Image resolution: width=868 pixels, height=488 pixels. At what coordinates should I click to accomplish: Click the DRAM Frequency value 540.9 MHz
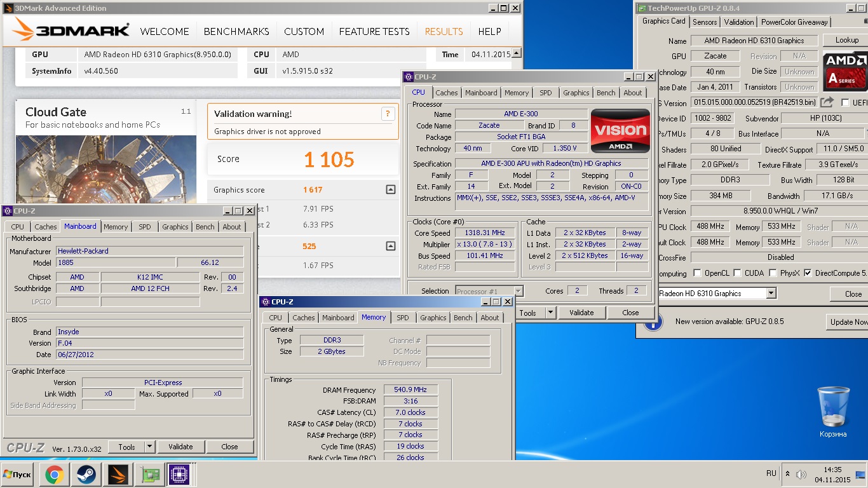pos(411,390)
